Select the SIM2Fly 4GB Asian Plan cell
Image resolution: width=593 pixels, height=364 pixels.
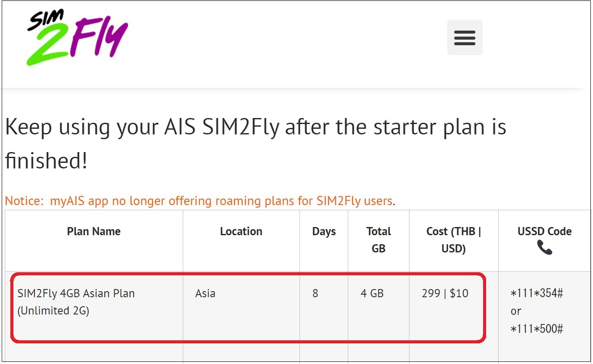pos(76,293)
